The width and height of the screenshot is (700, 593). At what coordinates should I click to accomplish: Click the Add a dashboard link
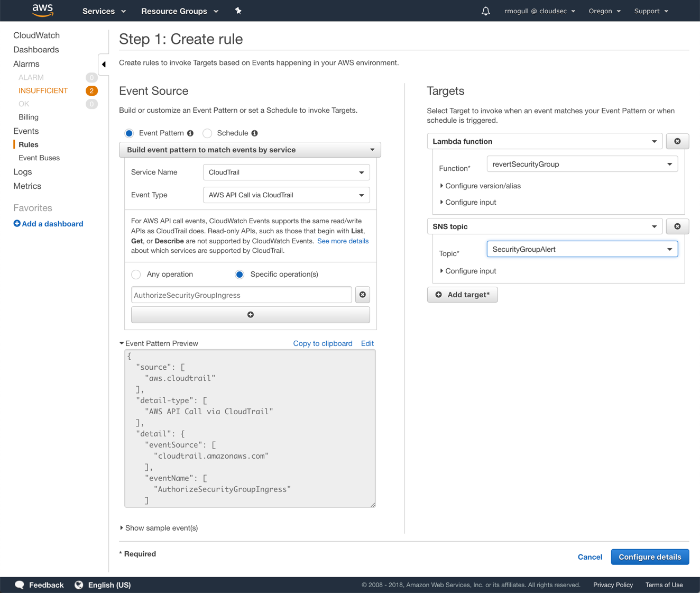[x=52, y=224]
